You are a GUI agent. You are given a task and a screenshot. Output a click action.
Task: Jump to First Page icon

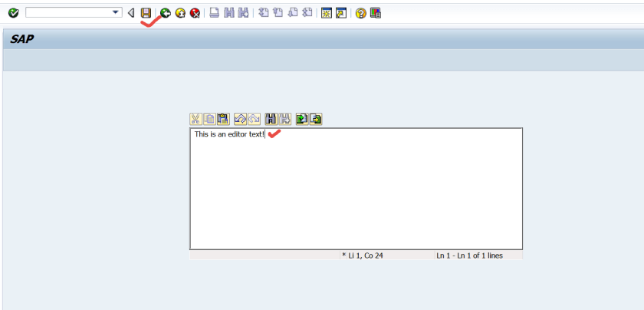click(263, 13)
